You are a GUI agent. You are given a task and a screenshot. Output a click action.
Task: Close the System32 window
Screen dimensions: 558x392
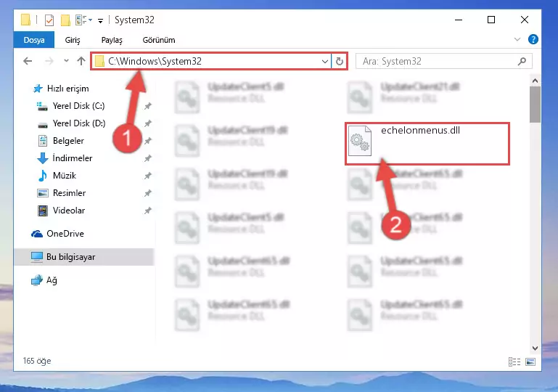(524, 20)
